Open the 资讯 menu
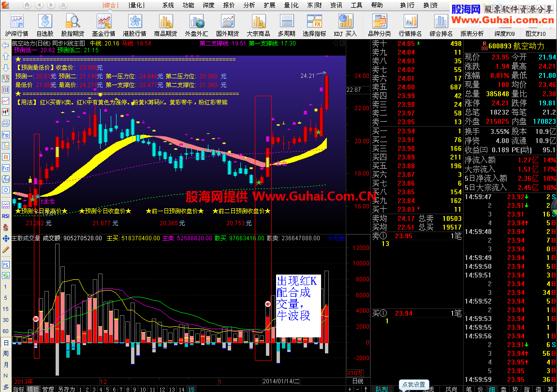557x392 pixels. [336, 5]
